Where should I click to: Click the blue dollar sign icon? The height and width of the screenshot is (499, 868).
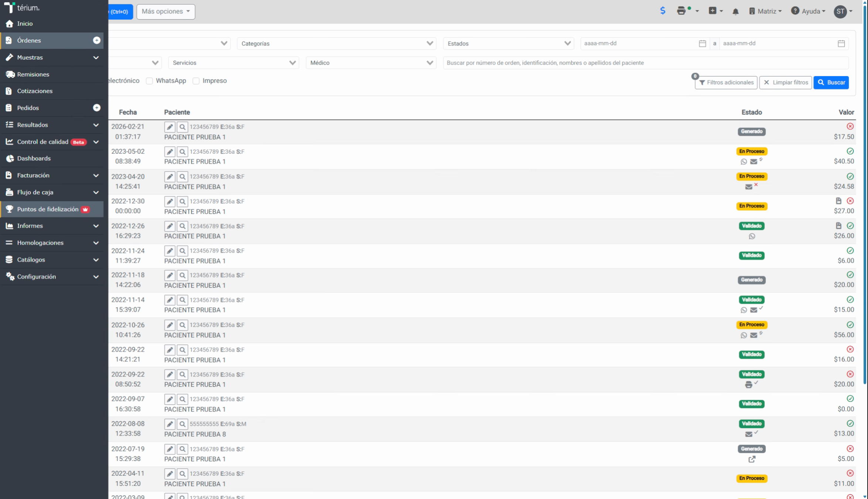tap(663, 11)
